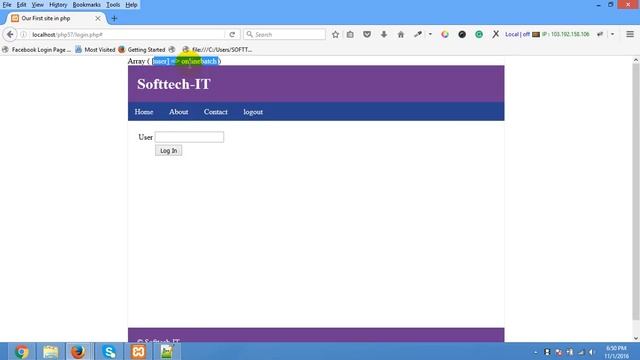640x360 pixels.
Task: Open the file:///C:/Users/SOFTT bookmark
Action: tap(217, 49)
